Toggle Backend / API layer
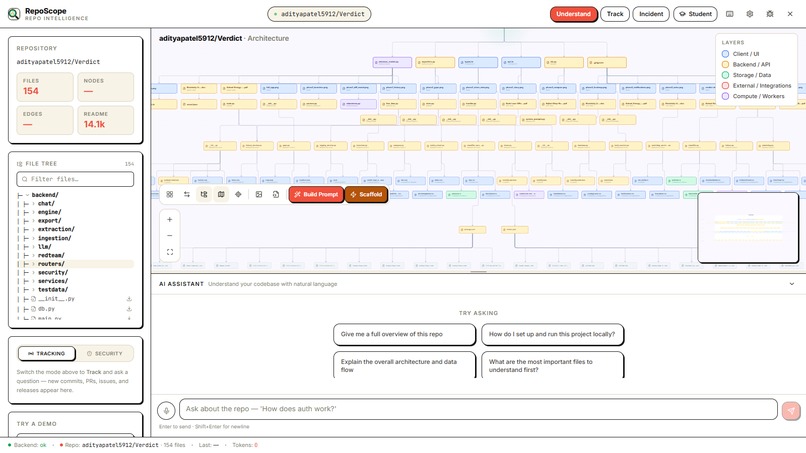 click(x=745, y=64)
